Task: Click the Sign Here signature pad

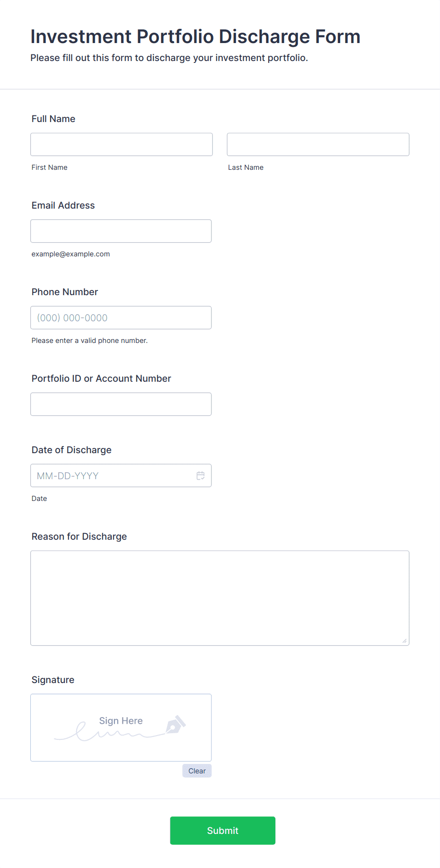Action: tap(121, 728)
